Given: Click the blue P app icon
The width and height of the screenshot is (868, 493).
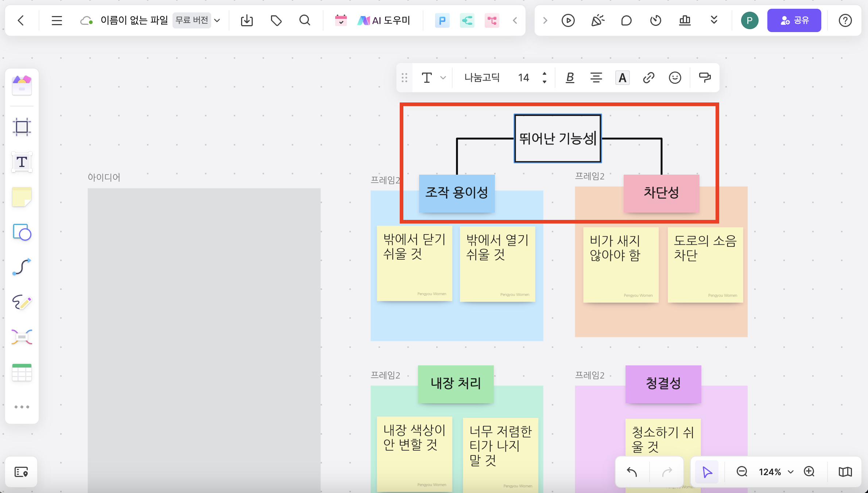Looking at the screenshot, I should [442, 20].
